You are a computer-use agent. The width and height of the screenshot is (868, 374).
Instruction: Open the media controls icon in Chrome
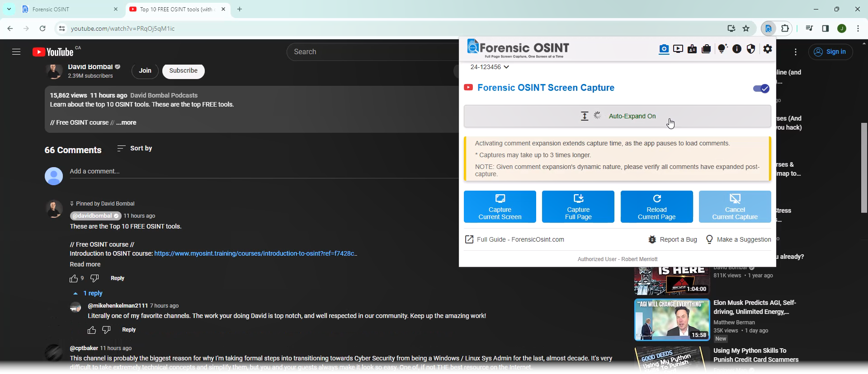[x=809, y=28]
